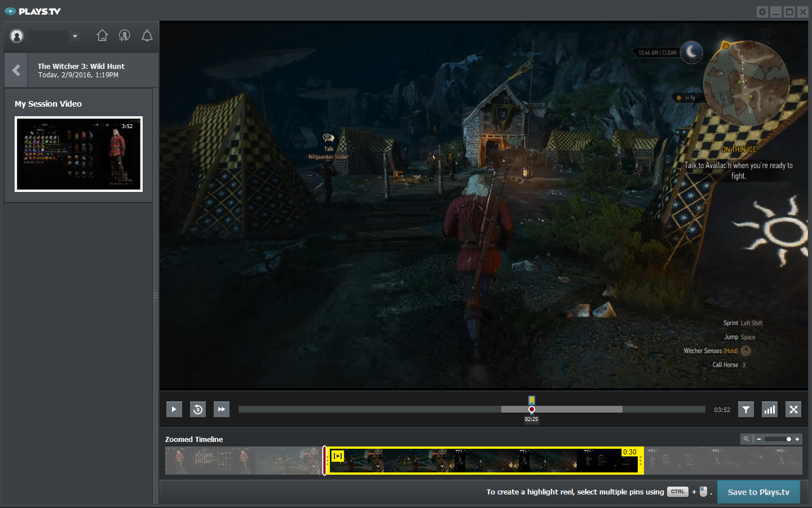Save clip with Save to Plays.tv button
The height and width of the screenshot is (508, 812).
pos(758,492)
